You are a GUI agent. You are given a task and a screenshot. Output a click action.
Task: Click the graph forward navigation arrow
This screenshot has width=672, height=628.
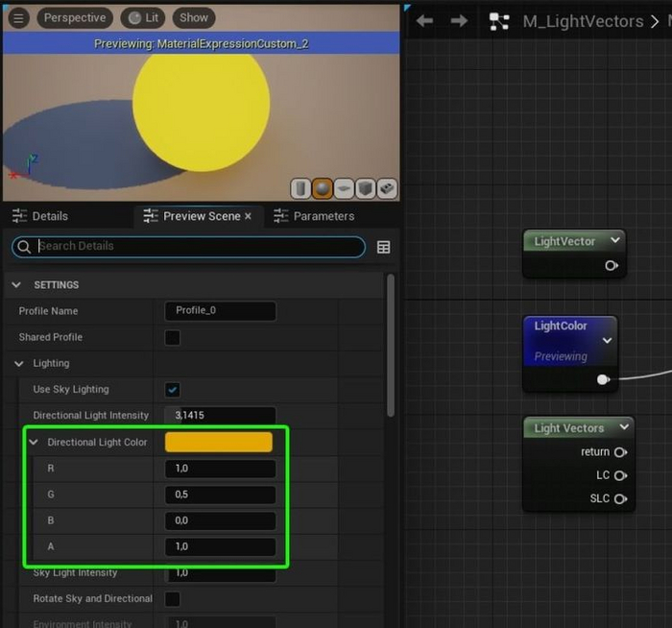coord(459,21)
